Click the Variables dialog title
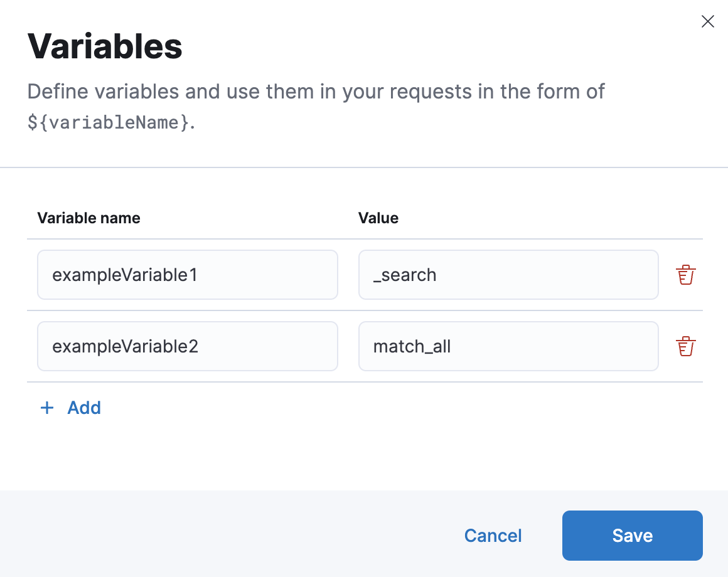 pos(104,46)
